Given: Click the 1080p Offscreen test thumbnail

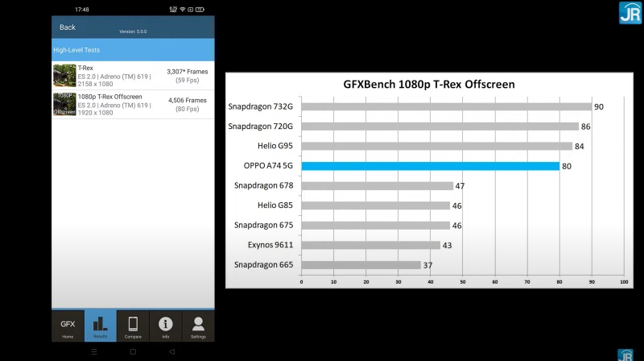Looking at the screenshot, I should click(64, 105).
